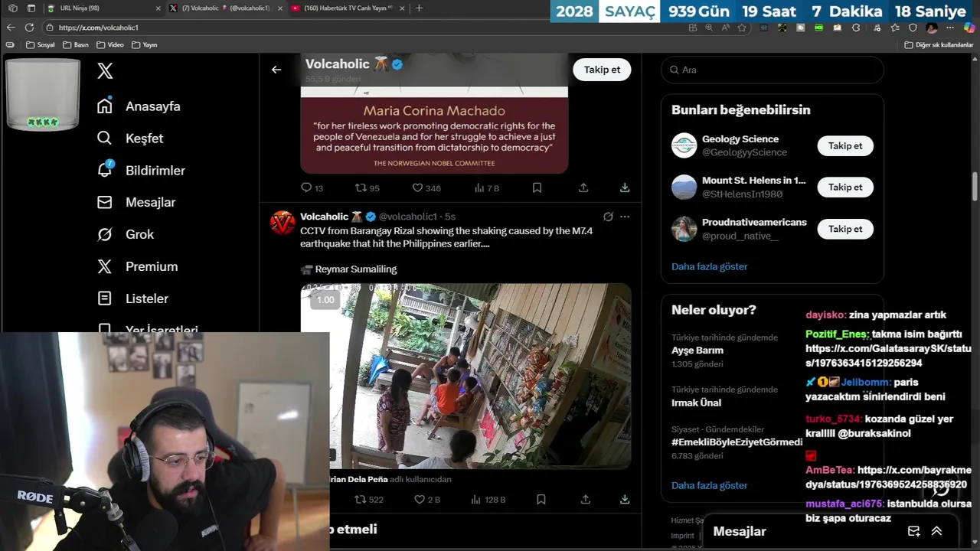Open @volcaholic1 handle on earthquake post

408,217
